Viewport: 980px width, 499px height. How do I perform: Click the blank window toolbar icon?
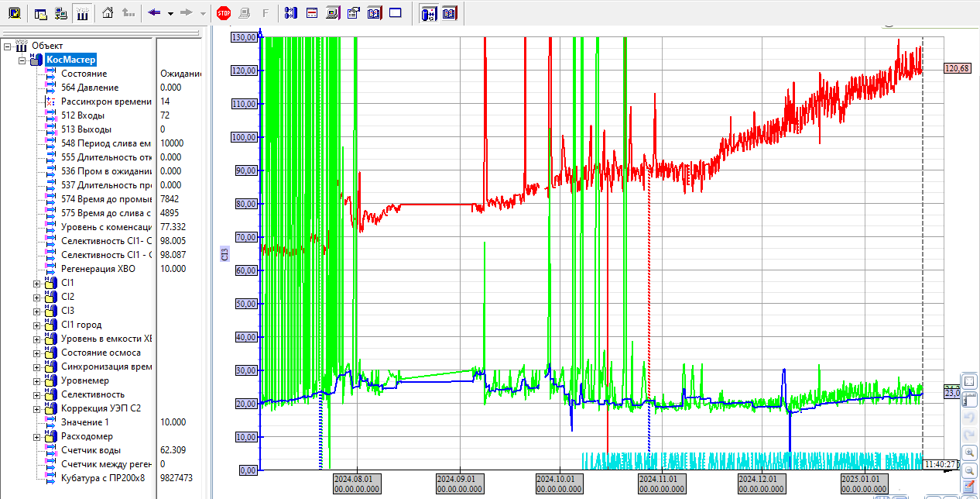click(x=395, y=13)
